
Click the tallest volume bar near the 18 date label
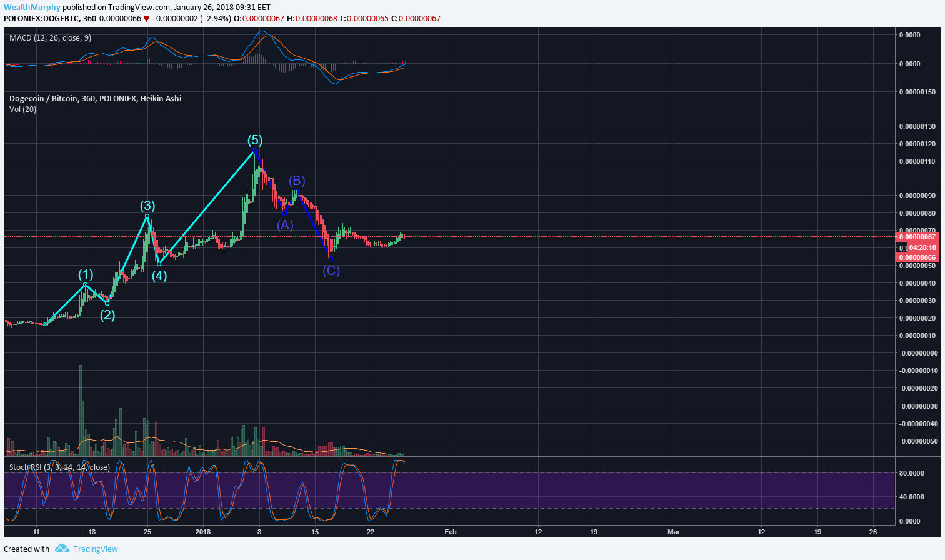click(x=81, y=410)
